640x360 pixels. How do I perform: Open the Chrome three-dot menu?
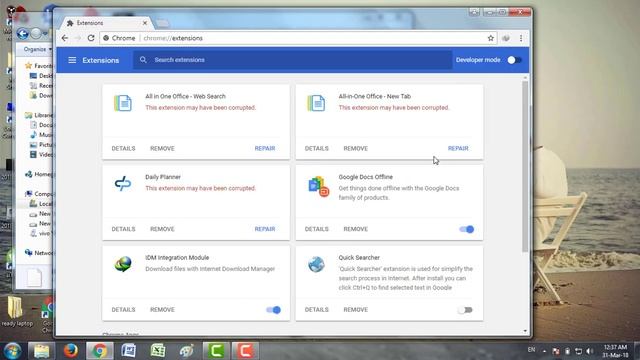coord(521,38)
